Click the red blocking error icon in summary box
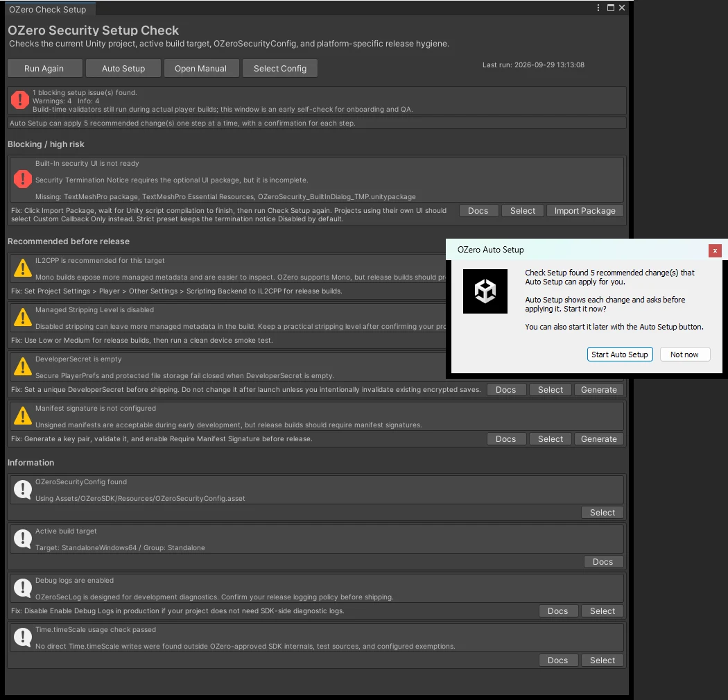728x700 pixels. [20, 100]
